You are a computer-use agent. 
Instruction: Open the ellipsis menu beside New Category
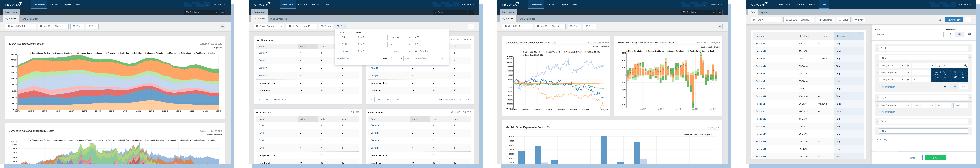(x=968, y=20)
